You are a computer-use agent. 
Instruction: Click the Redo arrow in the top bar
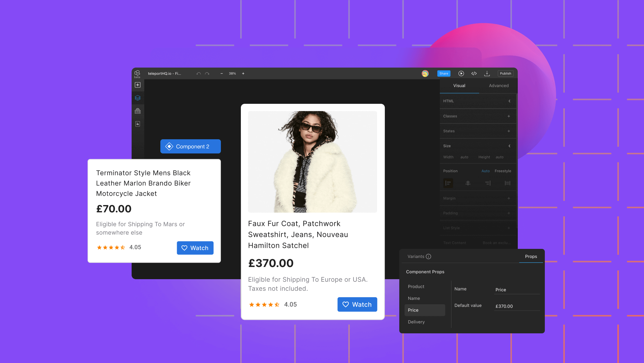click(x=207, y=74)
